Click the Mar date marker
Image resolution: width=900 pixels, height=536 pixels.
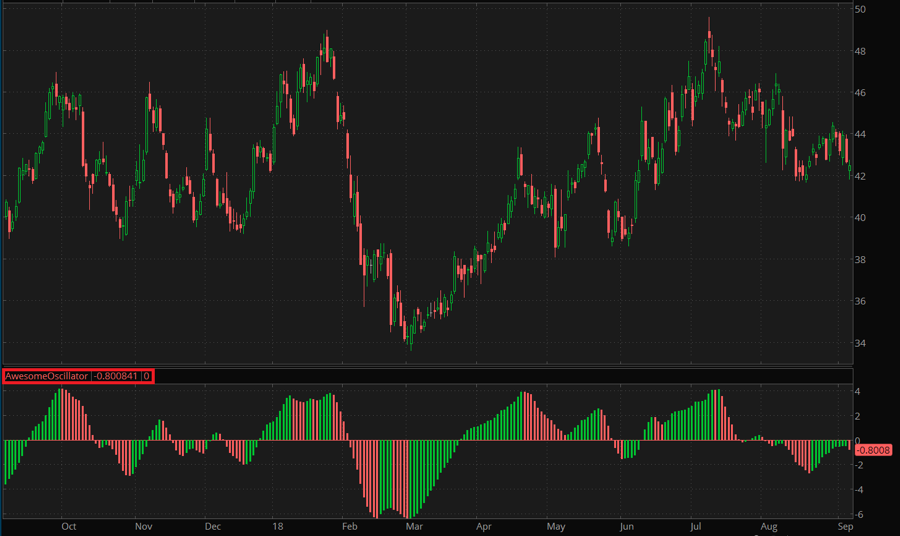[412, 525]
